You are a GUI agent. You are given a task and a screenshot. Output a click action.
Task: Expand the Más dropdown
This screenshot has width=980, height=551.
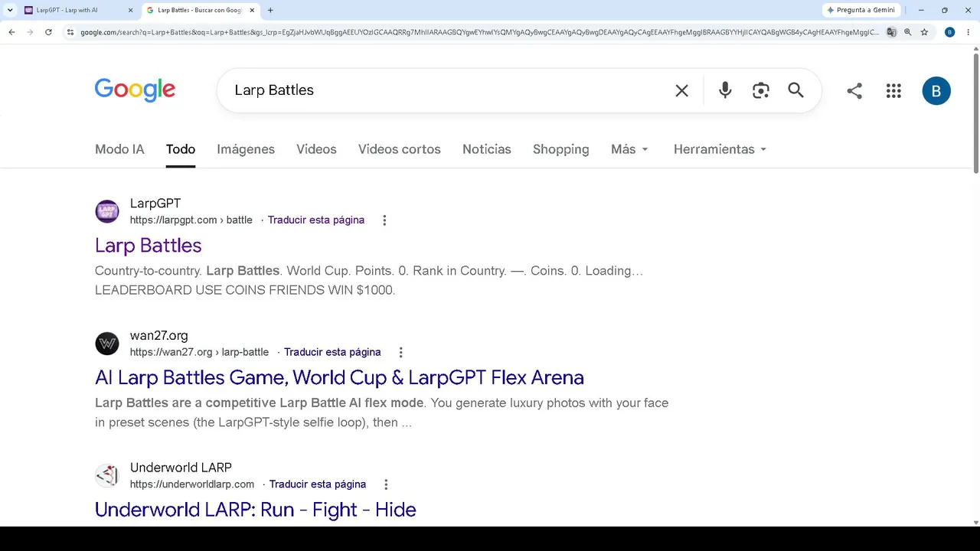tap(630, 149)
